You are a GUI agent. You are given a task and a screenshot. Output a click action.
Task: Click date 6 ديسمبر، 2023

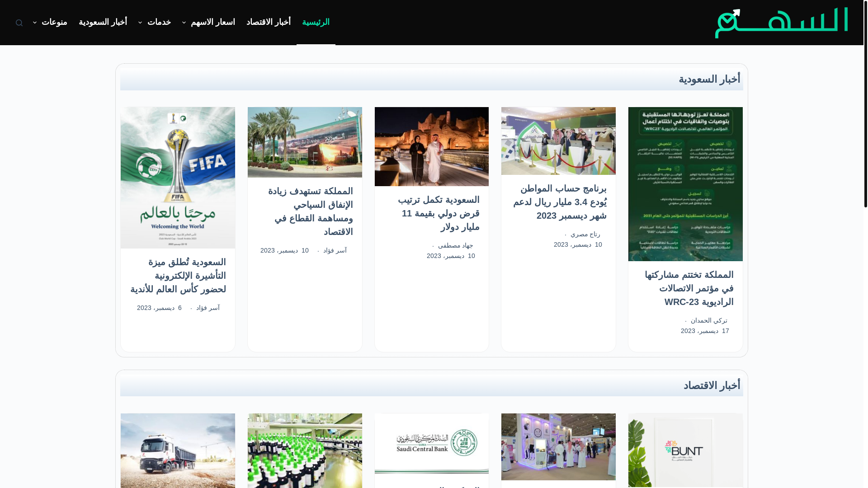click(159, 308)
